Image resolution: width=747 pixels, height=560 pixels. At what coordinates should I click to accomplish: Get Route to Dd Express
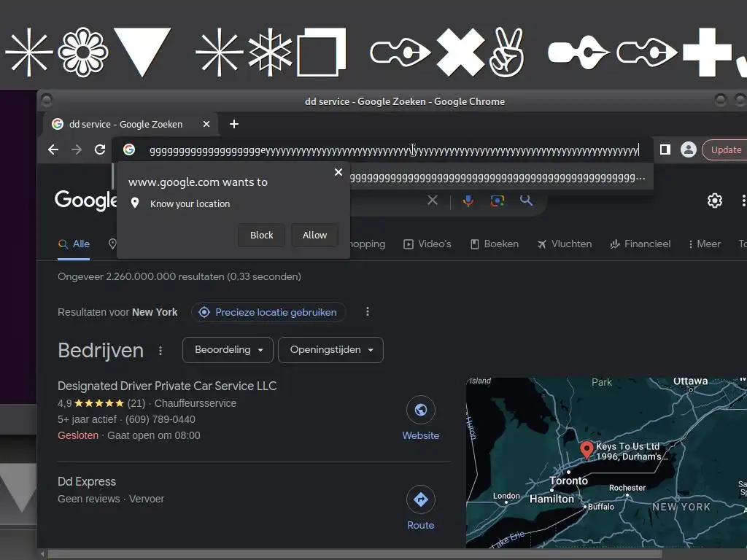(x=421, y=508)
